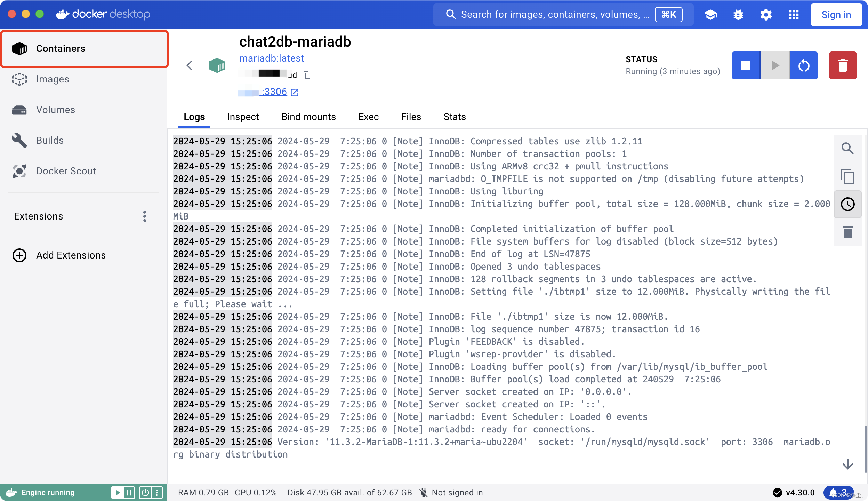Open the Containers section in sidebar
868x501 pixels.
pos(84,49)
